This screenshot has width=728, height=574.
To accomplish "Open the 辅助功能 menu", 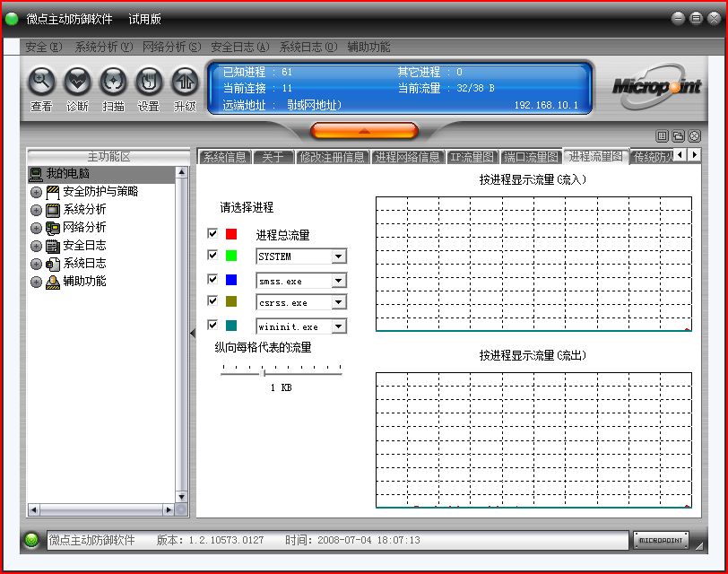I will pos(368,47).
